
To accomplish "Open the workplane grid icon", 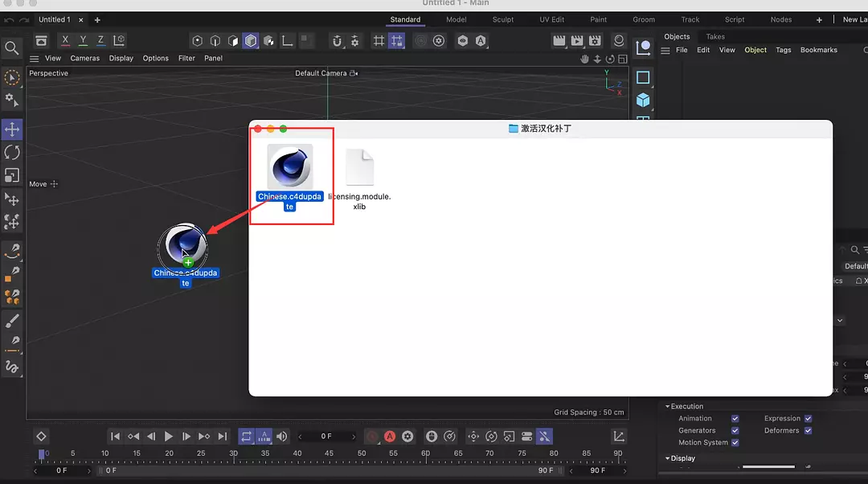I will pos(379,41).
